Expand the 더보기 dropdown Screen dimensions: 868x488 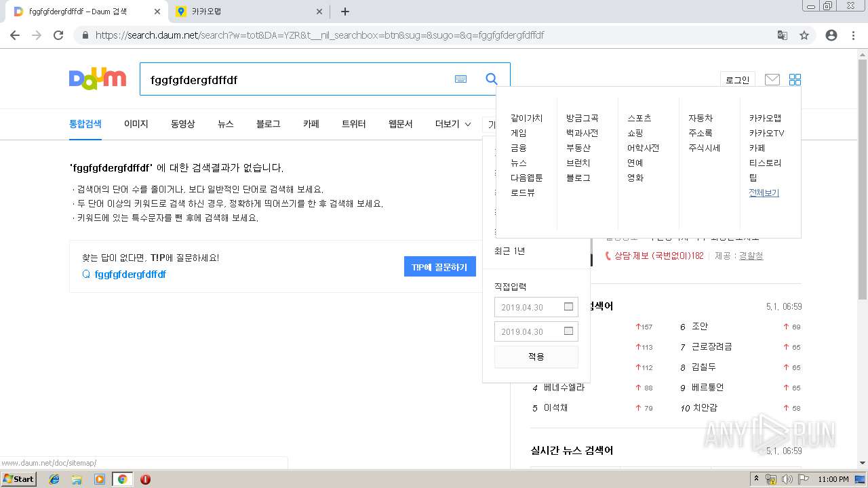pos(453,124)
